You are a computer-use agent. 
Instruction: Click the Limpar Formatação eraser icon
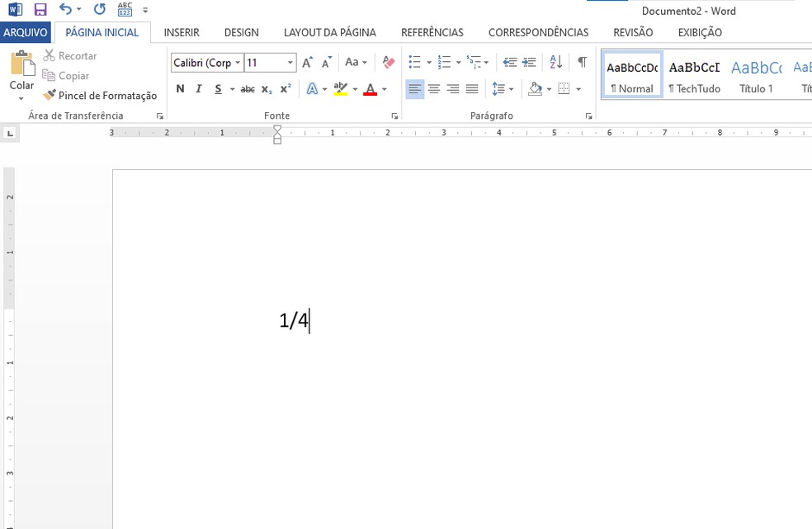pos(388,62)
